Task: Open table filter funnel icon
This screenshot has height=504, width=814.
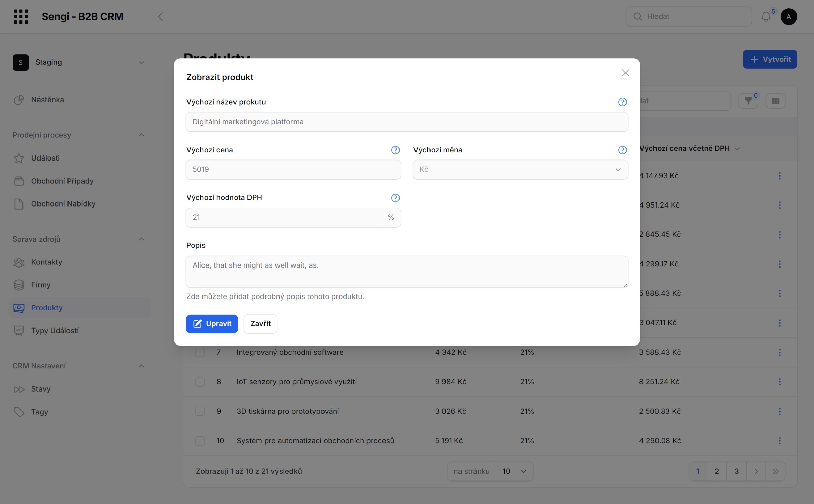Action: [748, 101]
